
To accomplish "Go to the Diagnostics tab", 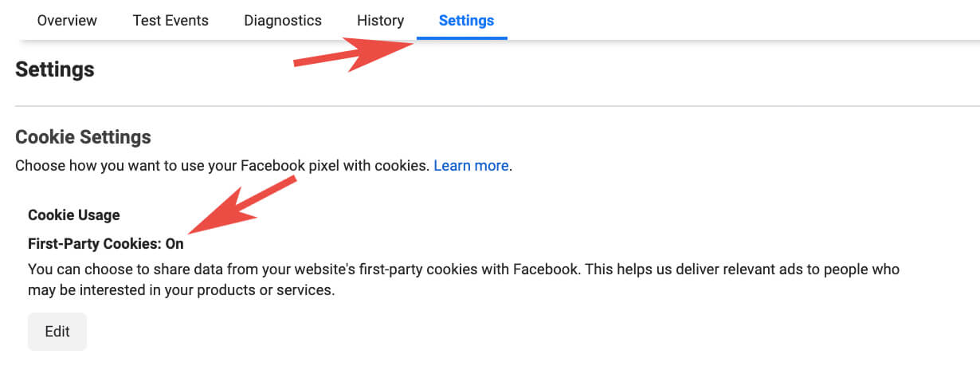I will pos(283,21).
